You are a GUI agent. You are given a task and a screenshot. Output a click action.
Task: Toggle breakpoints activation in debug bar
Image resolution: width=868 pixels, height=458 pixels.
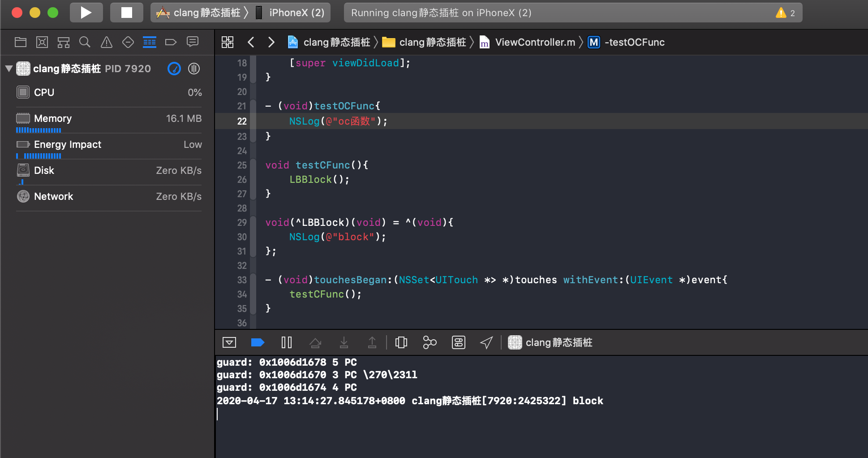258,342
